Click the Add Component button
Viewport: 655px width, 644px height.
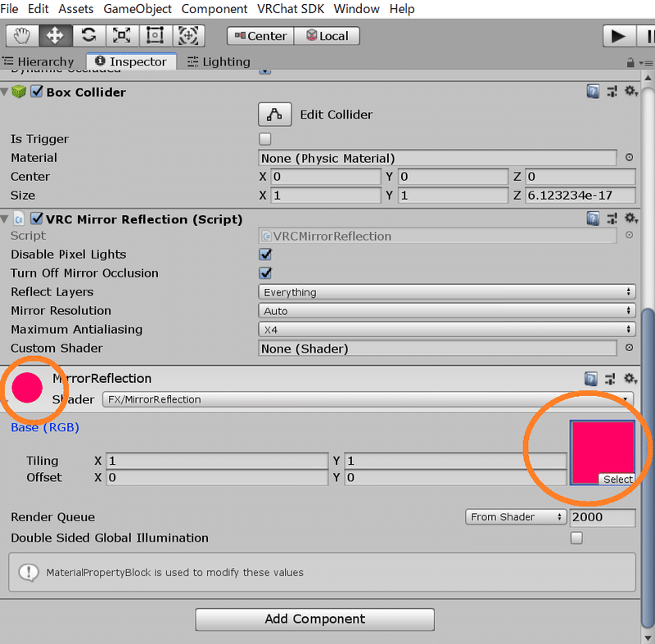coord(314,619)
